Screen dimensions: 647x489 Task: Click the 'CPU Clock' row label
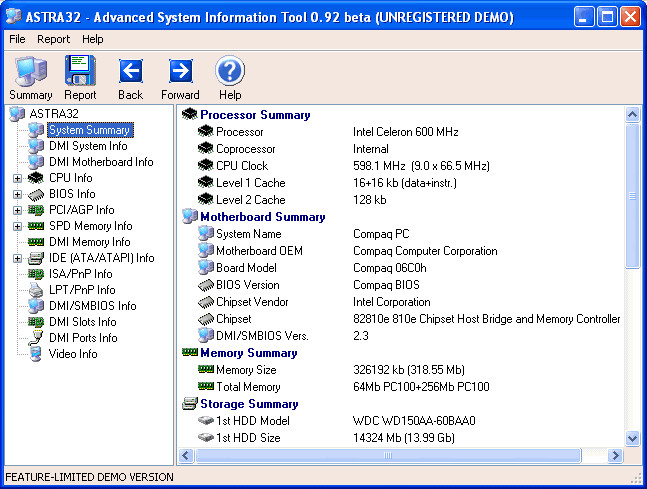(242, 166)
